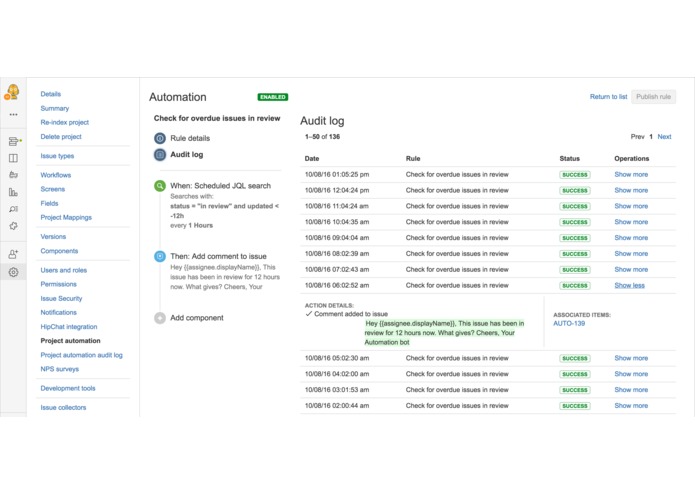Expand Show more for 04:02:00 am entry

tap(631, 374)
